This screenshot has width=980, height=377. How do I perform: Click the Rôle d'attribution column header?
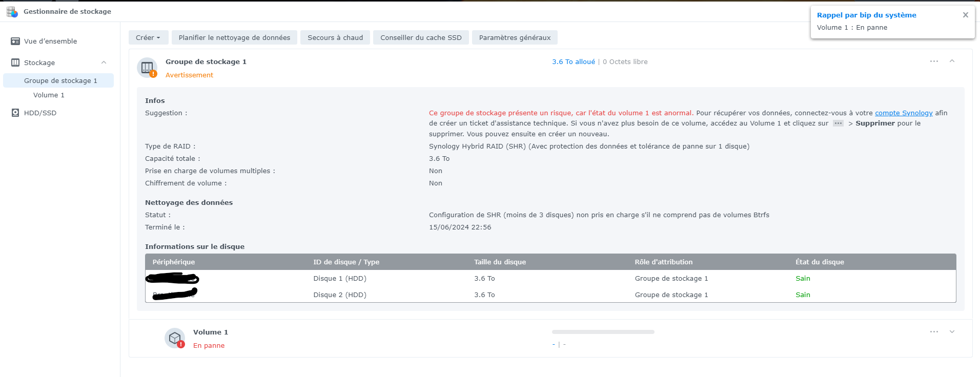[x=663, y=262]
